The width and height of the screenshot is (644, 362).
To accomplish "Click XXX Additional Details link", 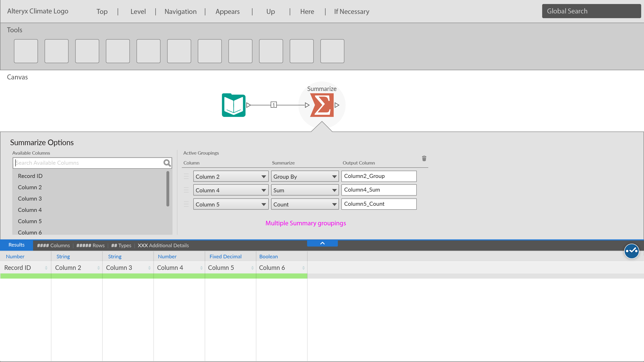I will coord(163,246).
